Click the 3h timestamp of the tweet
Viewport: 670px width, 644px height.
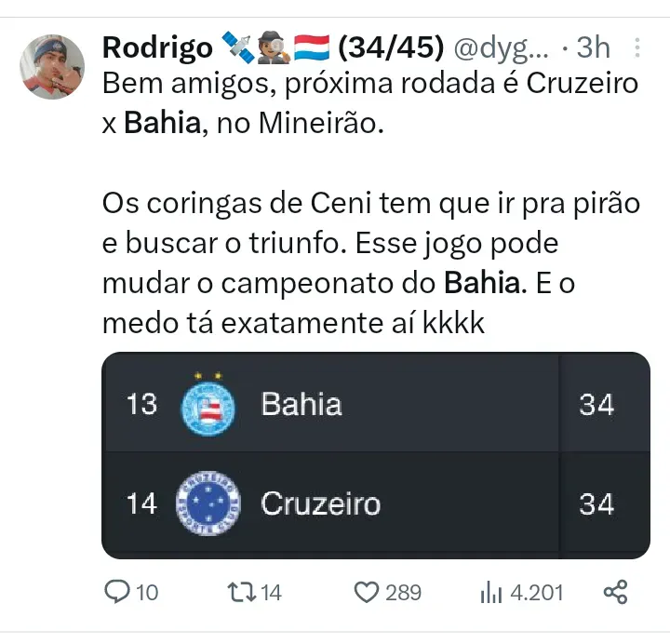point(594,46)
